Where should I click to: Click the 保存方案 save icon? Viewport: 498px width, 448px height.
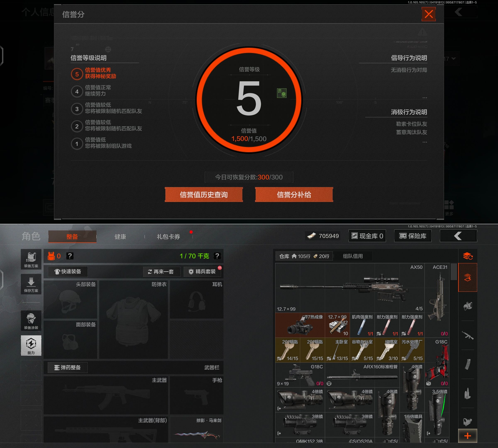[31, 284]
